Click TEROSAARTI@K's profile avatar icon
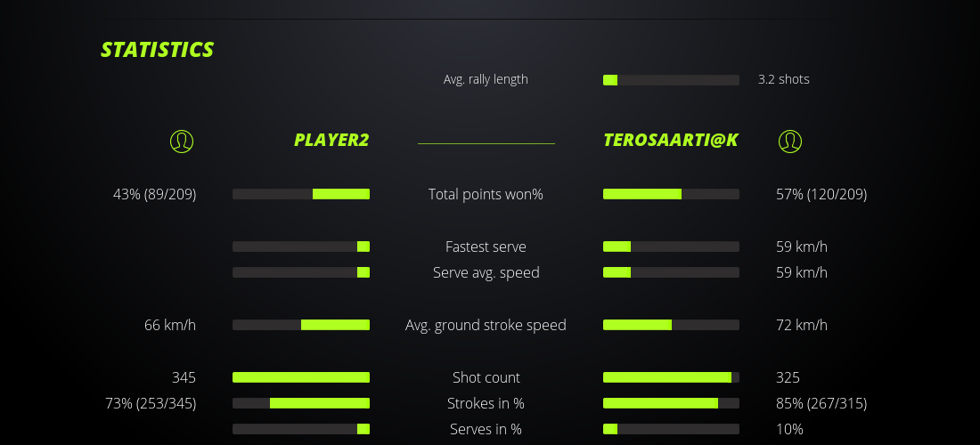Viewport: 980px width, 445px height. pos(789,141)
